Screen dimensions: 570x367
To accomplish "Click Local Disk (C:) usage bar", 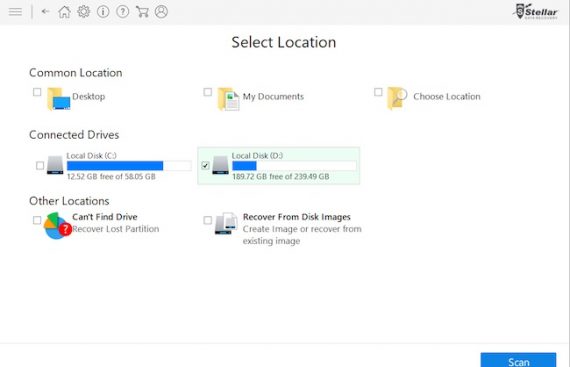I will click(x=129, y=166).
